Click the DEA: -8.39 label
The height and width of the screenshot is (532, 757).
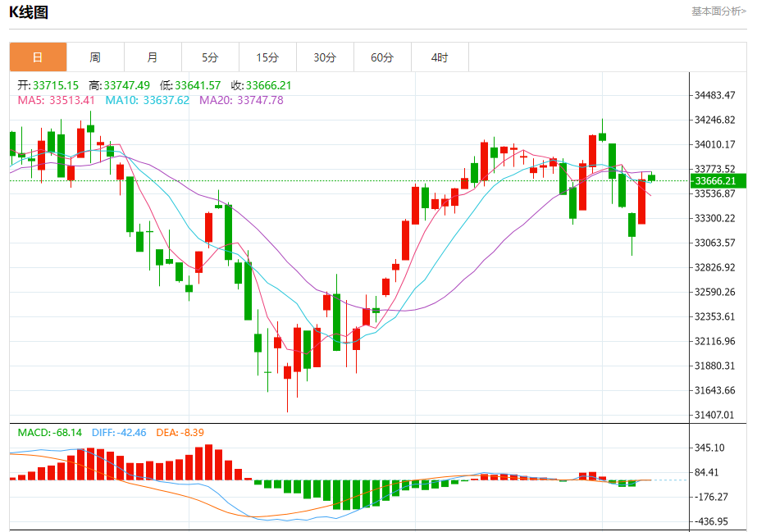point(180,433)
